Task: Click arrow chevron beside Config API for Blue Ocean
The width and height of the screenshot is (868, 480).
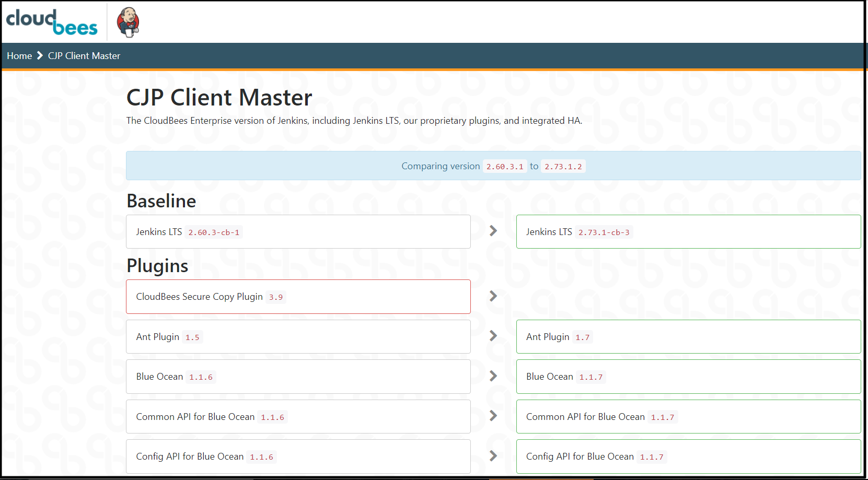Action: tap(493, 456)
